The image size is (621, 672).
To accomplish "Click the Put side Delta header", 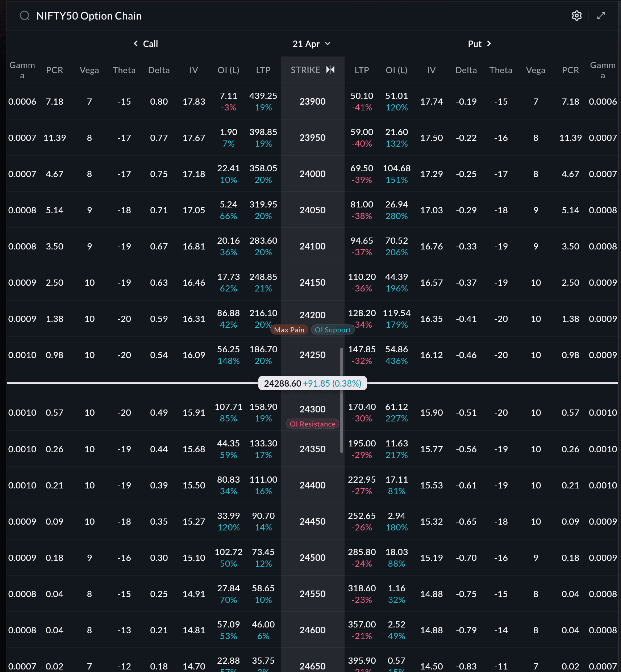I will 466,70.
